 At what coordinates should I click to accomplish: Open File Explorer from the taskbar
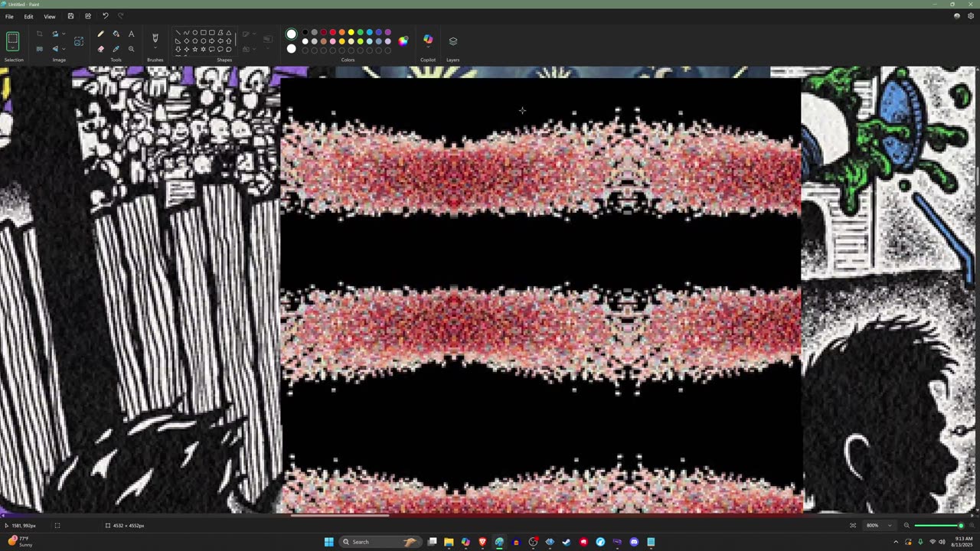point(449,542)
